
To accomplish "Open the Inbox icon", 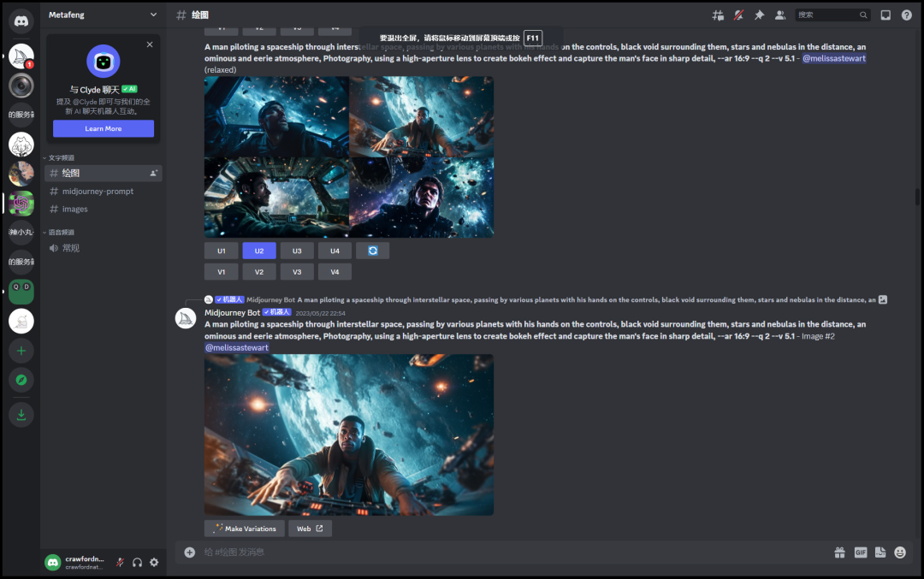I will [x=885, y=15].
